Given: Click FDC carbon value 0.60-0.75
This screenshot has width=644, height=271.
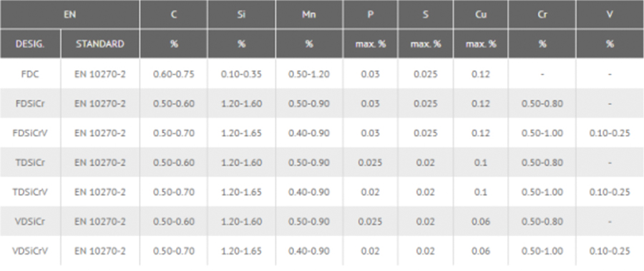Looking at the screenshot, I should click(x=174, y=74).
